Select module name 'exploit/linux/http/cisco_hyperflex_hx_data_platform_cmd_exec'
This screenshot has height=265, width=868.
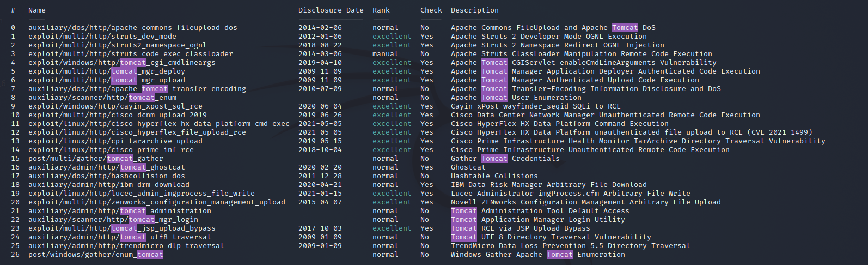click(159, 124)
